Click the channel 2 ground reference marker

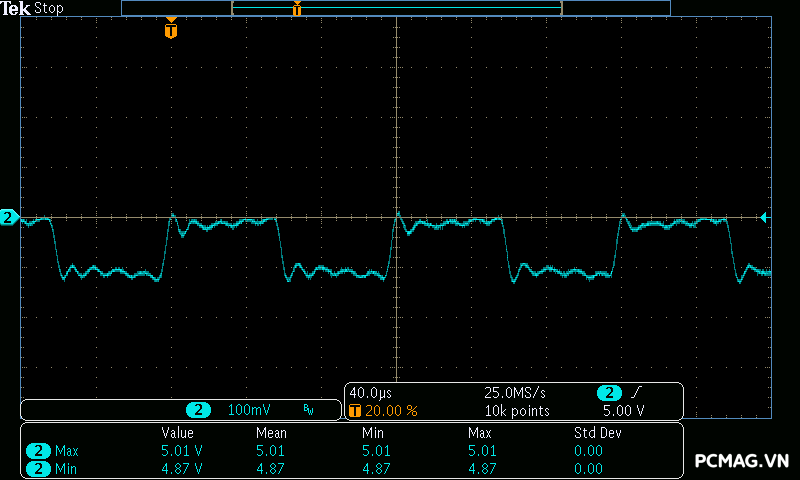tap(9, 217)
